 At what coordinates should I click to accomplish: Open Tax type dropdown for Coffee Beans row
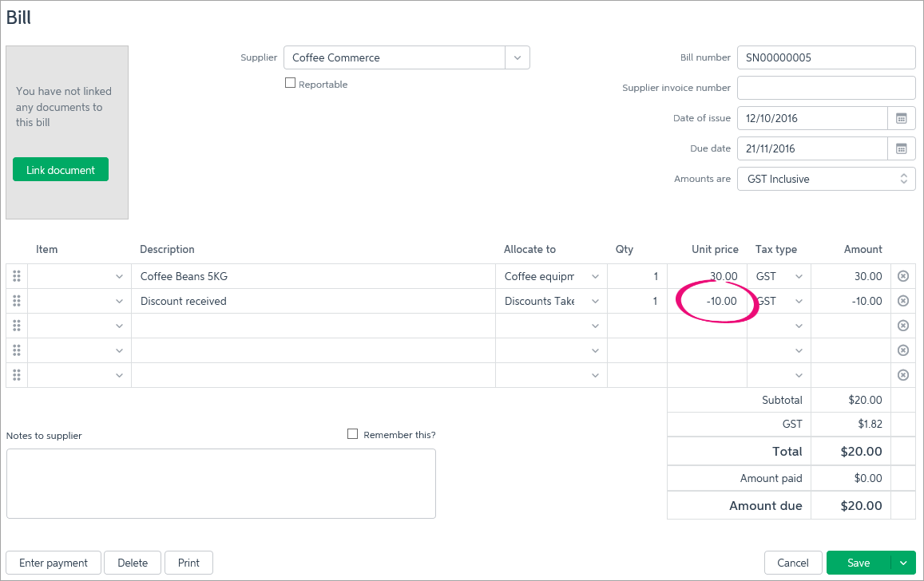(799, 276)
